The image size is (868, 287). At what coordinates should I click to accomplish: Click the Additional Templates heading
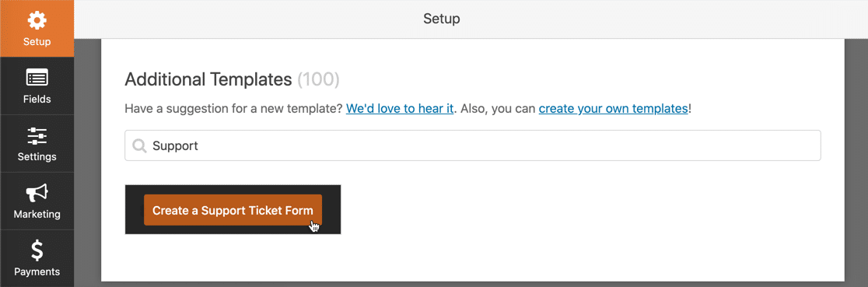tap(208, 80)
